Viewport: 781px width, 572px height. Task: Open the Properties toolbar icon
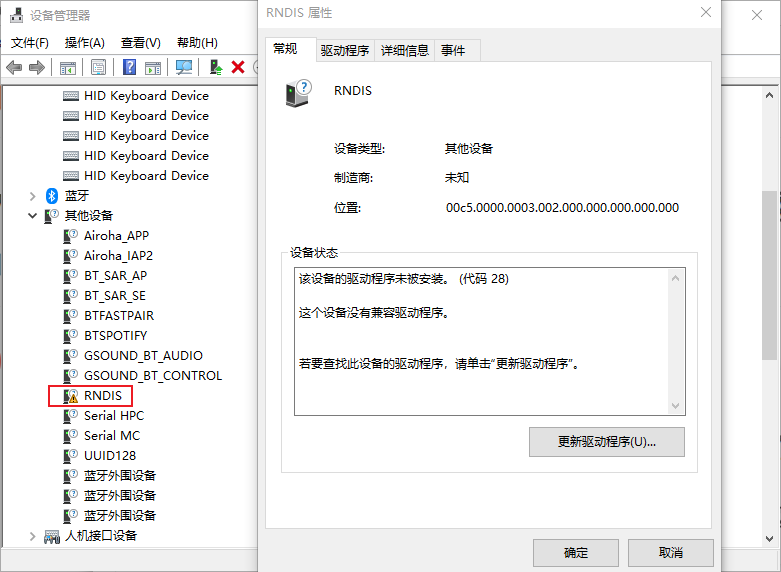pyautogui.click(x=98, y=67)
